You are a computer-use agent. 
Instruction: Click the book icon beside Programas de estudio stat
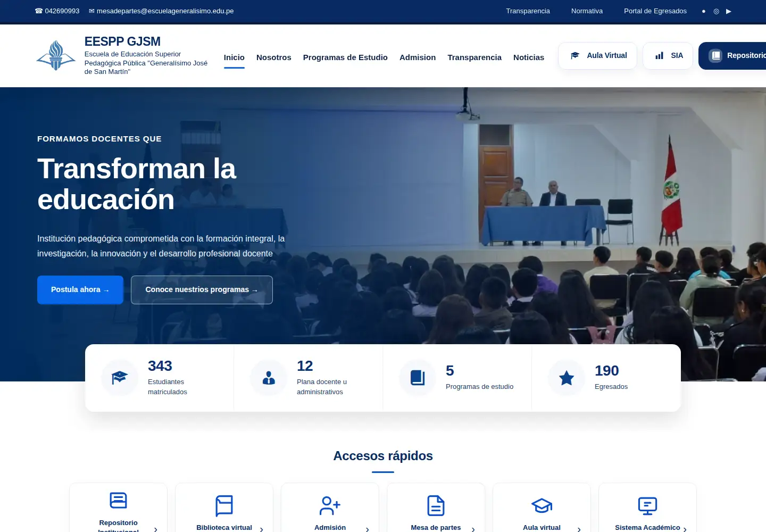[x=418, y=378]
